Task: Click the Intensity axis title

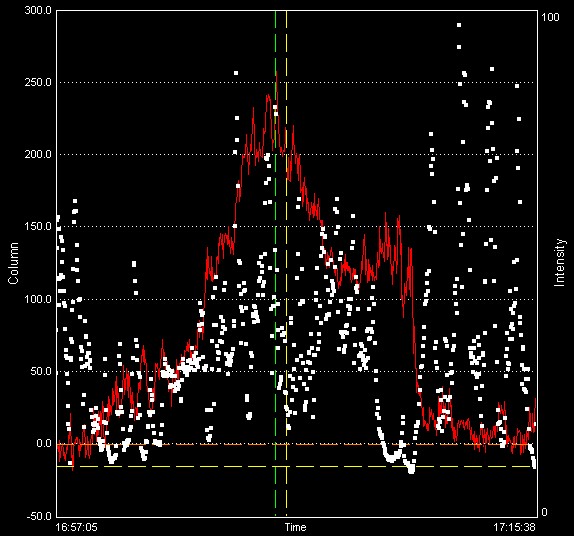Action: point(559,262)
